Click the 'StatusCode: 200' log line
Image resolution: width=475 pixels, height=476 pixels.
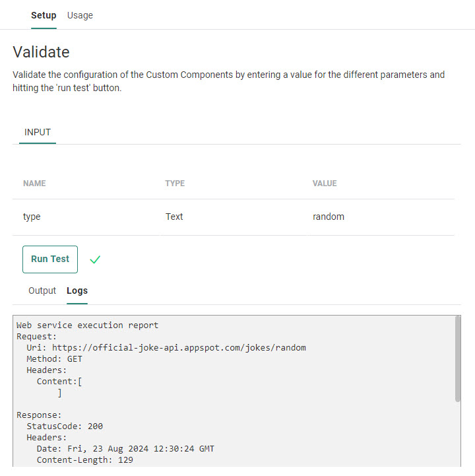[65, 426]
